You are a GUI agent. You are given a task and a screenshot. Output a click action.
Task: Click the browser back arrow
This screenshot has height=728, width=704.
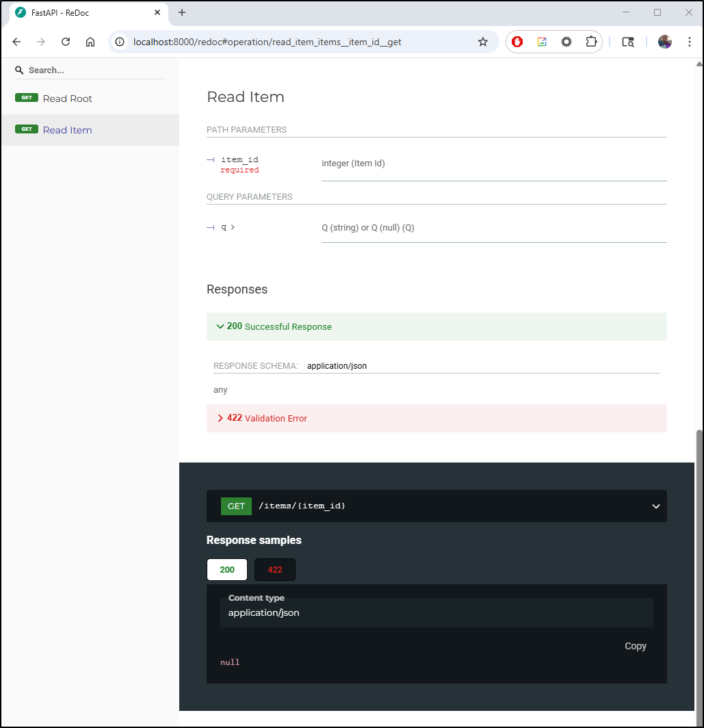pos(17,42)
